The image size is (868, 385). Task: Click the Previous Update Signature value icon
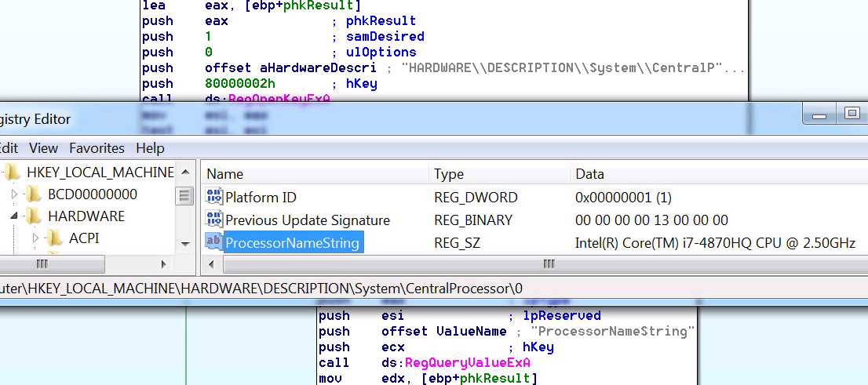[x=213, y=220]
